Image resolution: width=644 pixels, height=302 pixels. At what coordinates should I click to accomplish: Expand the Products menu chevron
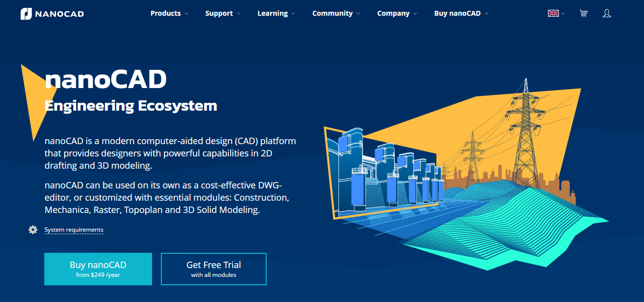[x=186, y=14]
